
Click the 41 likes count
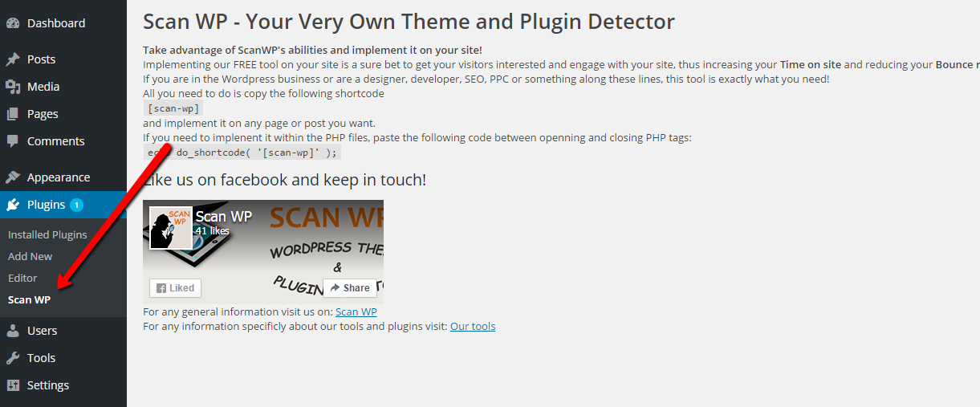[213, 231]
